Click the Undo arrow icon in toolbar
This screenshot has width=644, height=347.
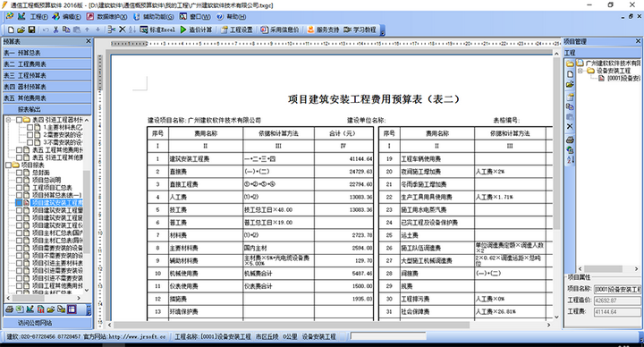[46, 30]
